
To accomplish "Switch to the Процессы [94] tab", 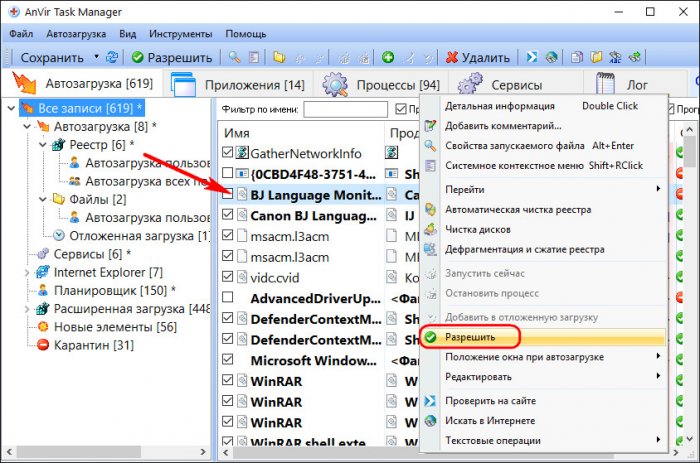I will pos(381,84).
